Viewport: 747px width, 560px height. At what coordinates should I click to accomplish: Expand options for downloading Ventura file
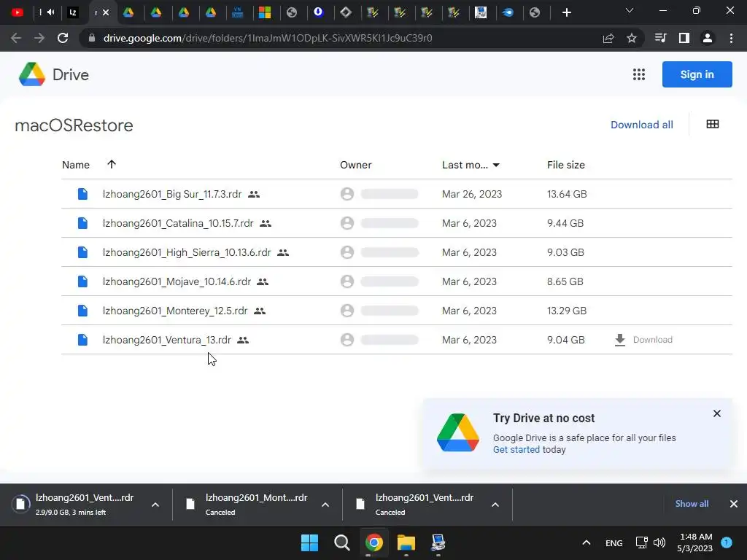[x=155, y=505]
